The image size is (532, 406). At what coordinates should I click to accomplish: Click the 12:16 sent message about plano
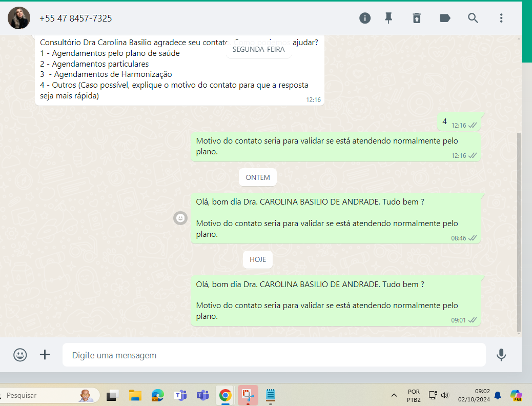pyautogui.click(x=336, y=147)
